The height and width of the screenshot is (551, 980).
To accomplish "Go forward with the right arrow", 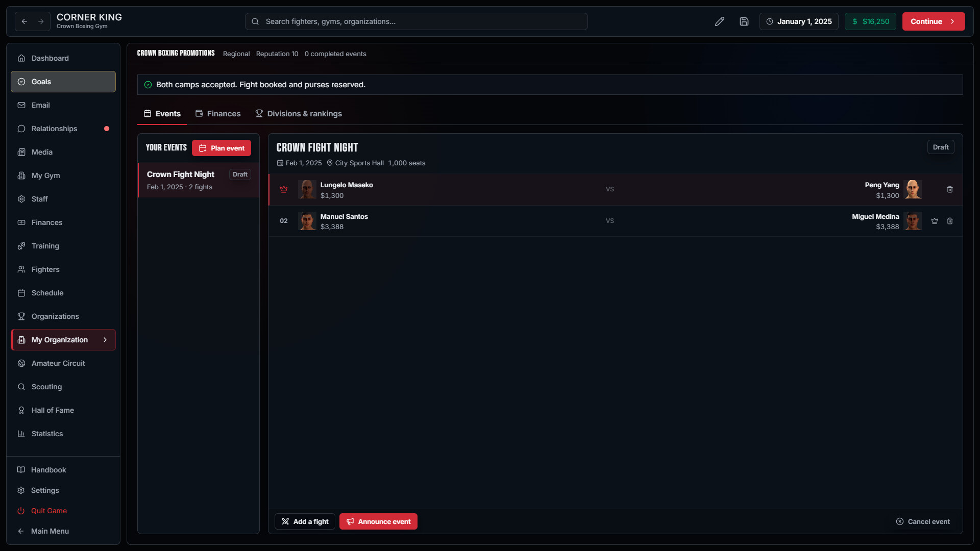I will tap(41, 21).
